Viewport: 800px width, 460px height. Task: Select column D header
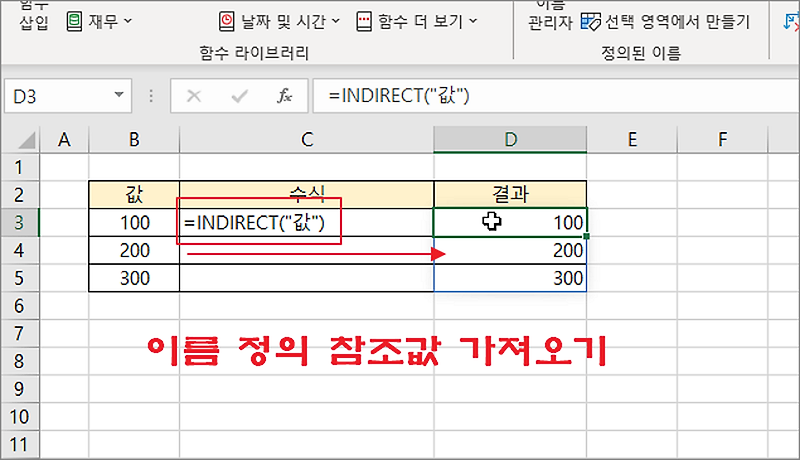tap(510, 139)
